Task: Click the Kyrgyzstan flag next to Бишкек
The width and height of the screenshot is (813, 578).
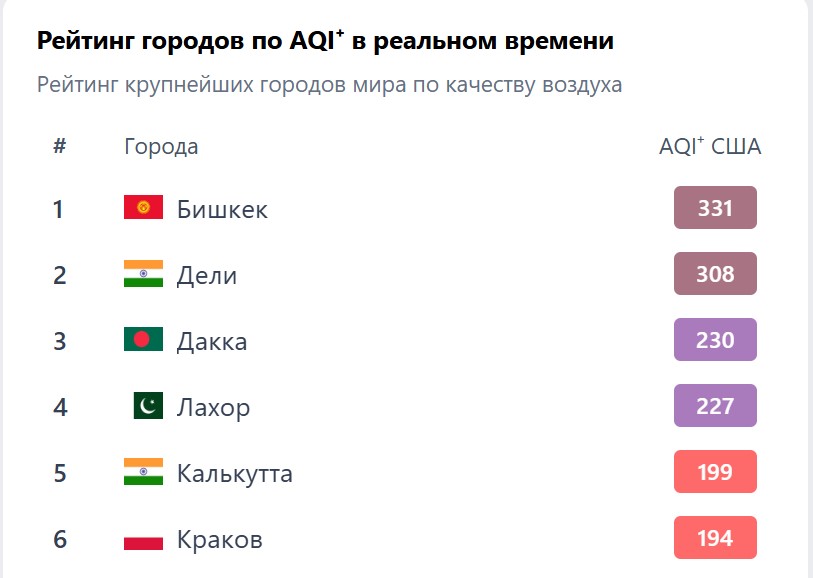Action: [x=141, y=209]
